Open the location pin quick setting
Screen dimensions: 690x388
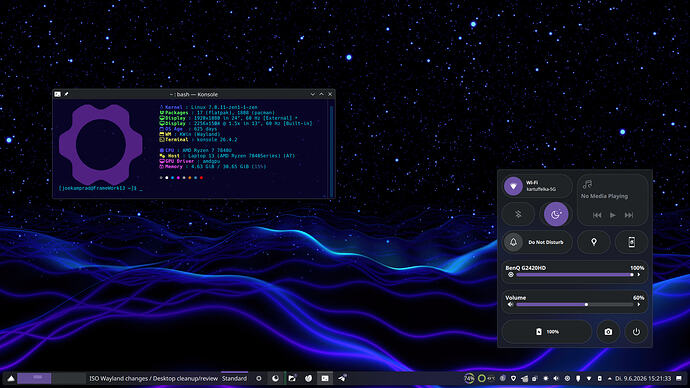pos(594,242)
